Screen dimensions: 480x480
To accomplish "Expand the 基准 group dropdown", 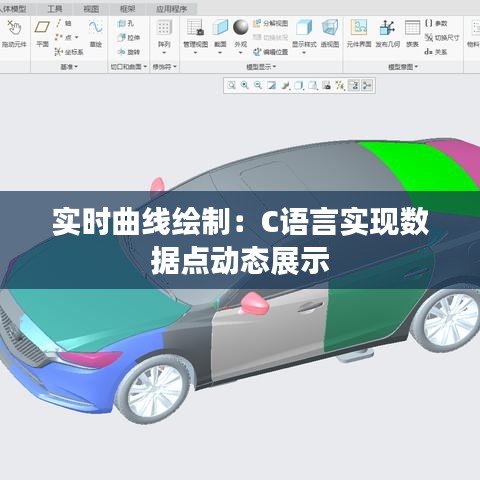I will tap(69, 67).
